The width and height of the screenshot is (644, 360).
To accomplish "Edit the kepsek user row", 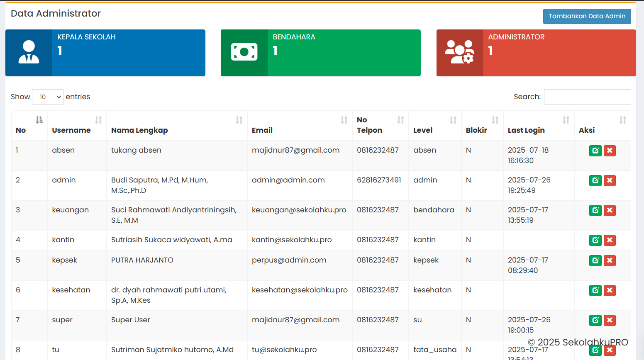I will pyautogui.click(x=595, y=260).
